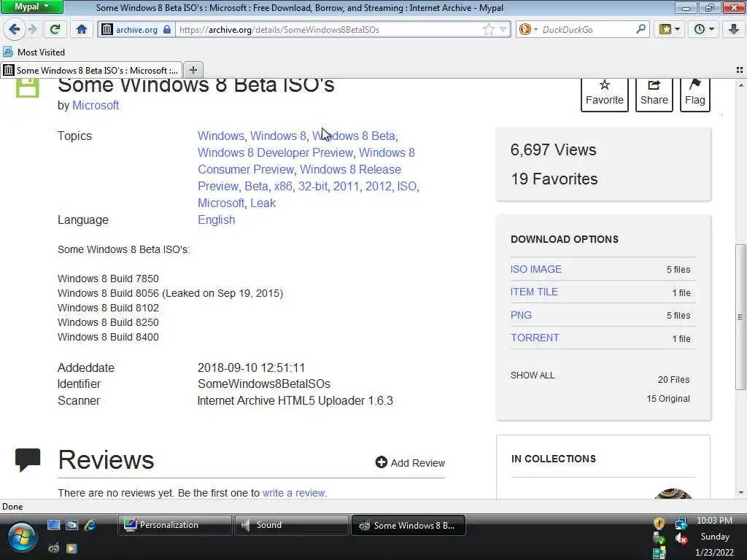
Task: Click the muted volume tray icon
Action: point(681,539)
